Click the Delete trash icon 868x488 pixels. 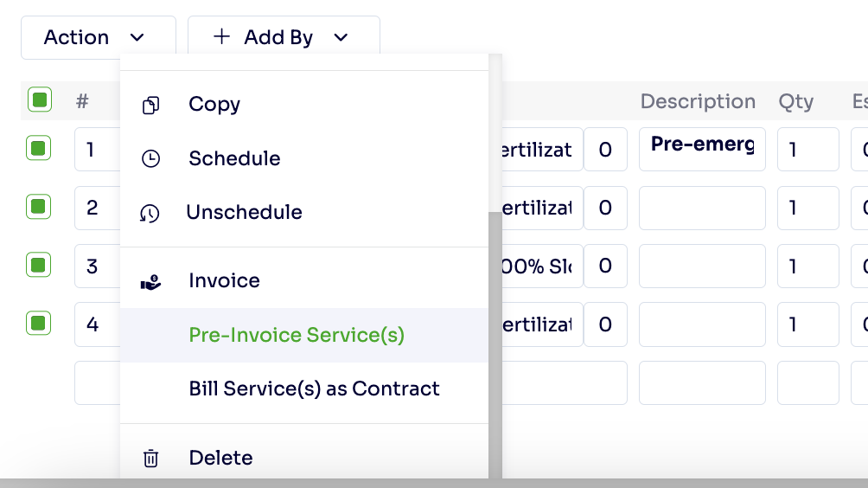click(150, 459)
